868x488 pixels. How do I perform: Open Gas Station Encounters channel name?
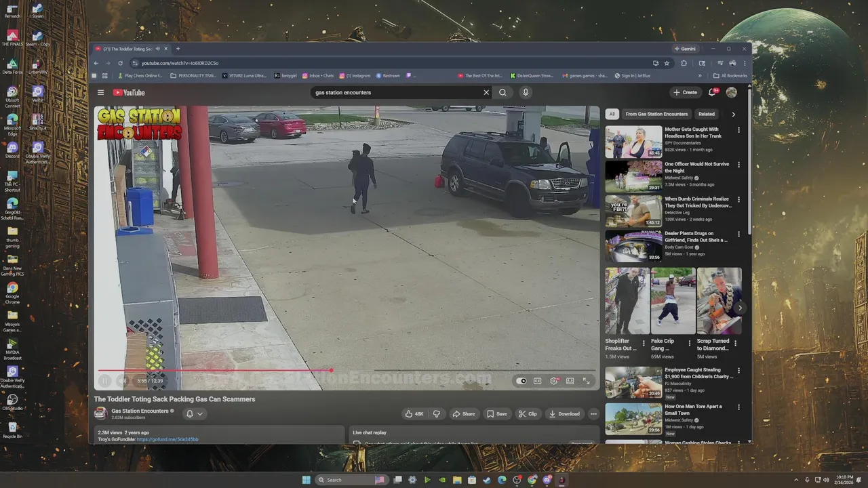(140, 411)
